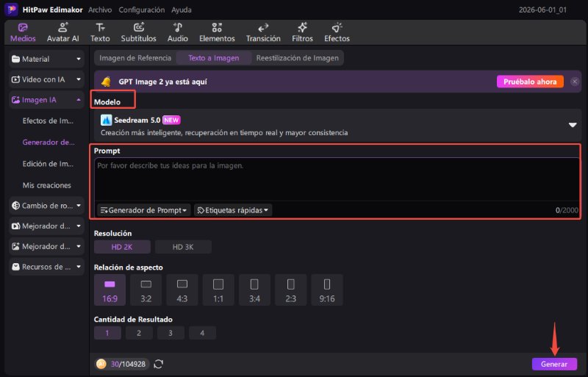The height and width of the screenshot is (377, 588).
Task: Open Generador de... in sidebar
Action: (49, 142)
